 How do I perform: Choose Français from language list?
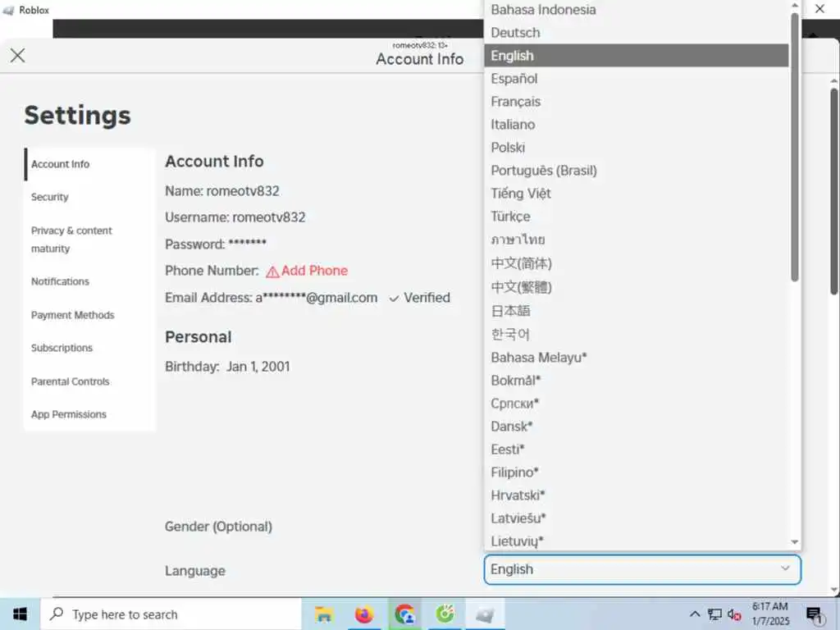pyautogui.click(x=636, y=102)
